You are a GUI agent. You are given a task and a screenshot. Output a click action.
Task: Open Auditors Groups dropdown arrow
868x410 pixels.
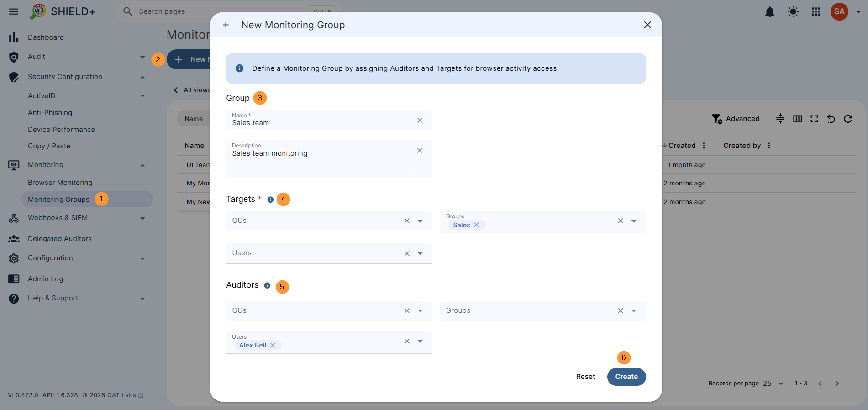click(x=634, y=311)
